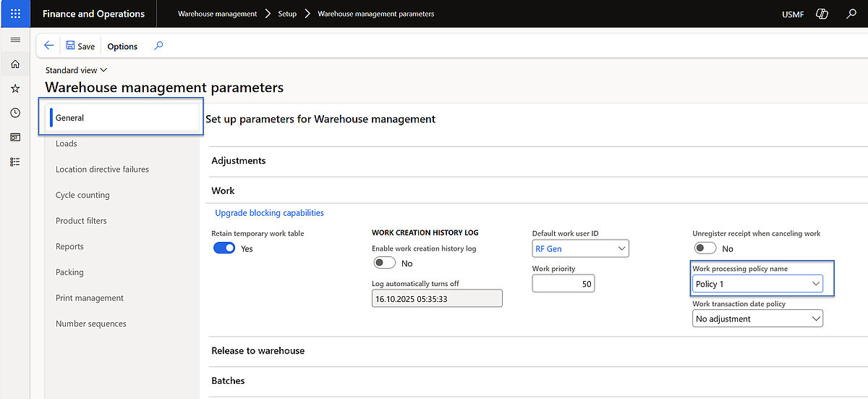Viewport: 868px width, 399px height.
Task: Select the Cycle counting tab
Action: 82,195
